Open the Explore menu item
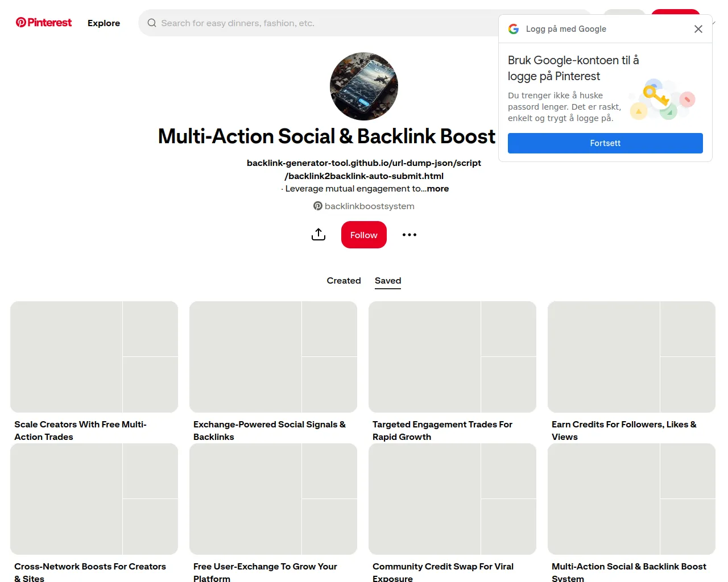The width and height of the screenshot is (728, 582). (x=104, y=23)
